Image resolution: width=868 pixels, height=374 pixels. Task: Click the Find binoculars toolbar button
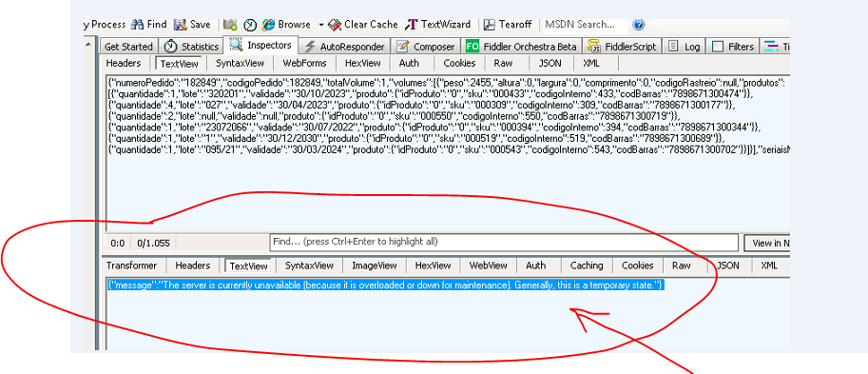point(149,25)
